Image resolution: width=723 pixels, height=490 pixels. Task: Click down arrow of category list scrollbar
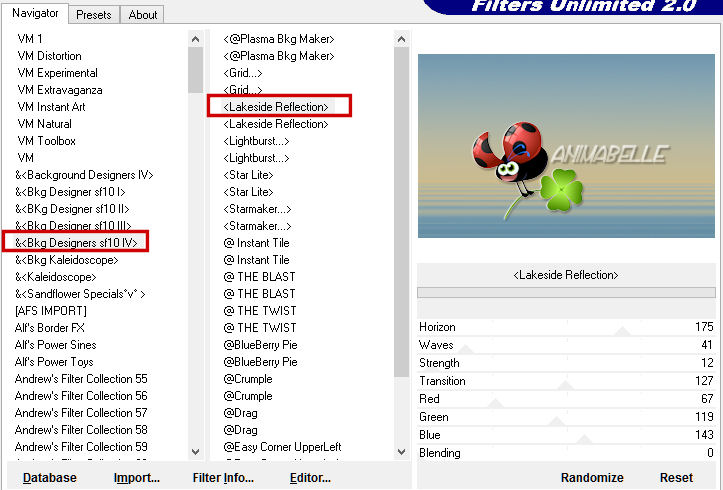tap(196, 452)
